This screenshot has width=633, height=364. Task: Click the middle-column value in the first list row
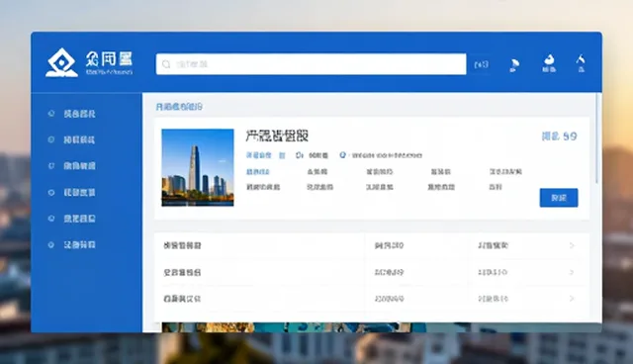coord(389,245)
